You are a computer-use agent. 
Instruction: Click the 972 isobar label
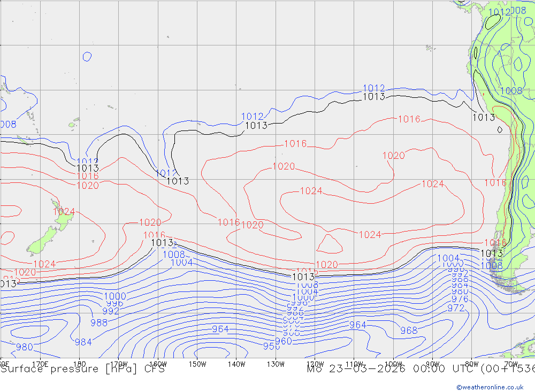456,308
